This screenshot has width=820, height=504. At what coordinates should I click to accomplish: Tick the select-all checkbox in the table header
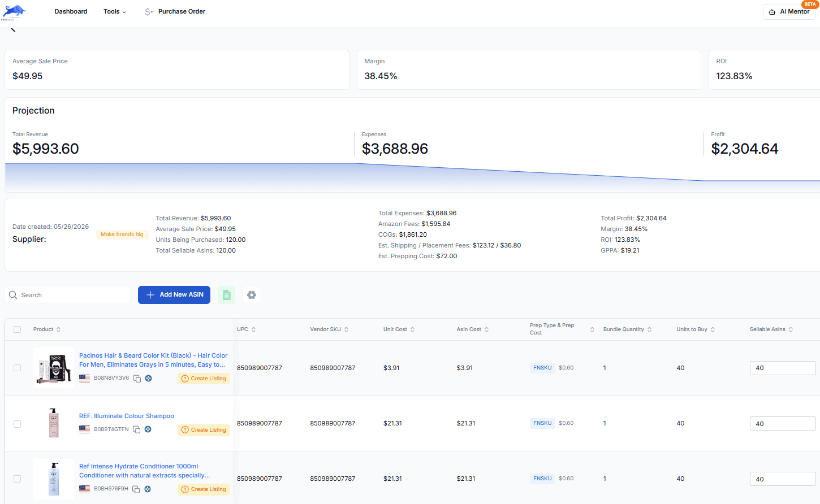point(18,329)
